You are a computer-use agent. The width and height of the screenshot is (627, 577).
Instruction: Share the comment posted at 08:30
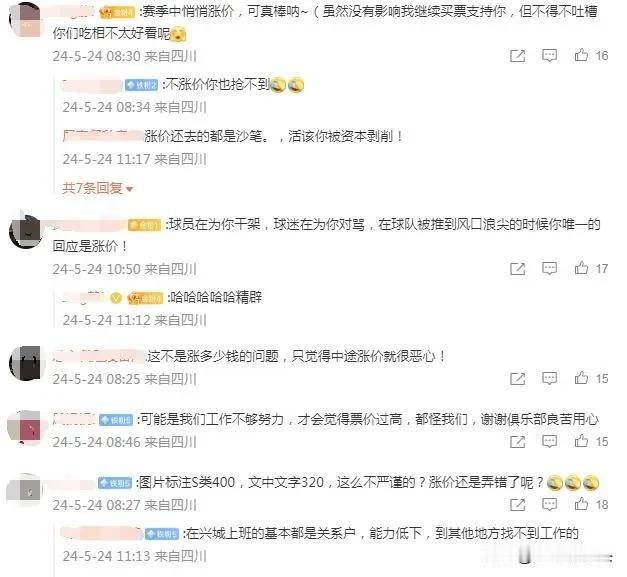(x=518, y=56)
